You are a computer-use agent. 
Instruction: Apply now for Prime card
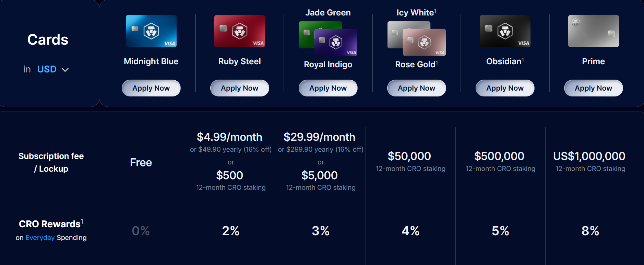[x=594, y=88]
